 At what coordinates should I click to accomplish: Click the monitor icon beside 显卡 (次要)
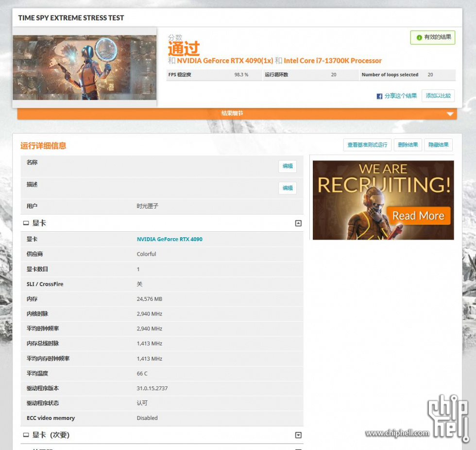[26, 435]
